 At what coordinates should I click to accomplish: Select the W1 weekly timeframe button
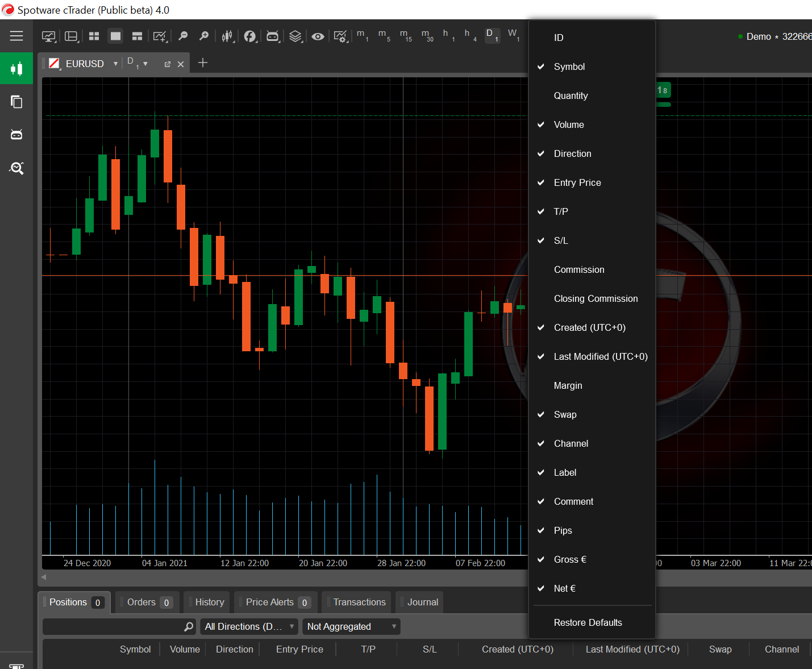point(513,35)
